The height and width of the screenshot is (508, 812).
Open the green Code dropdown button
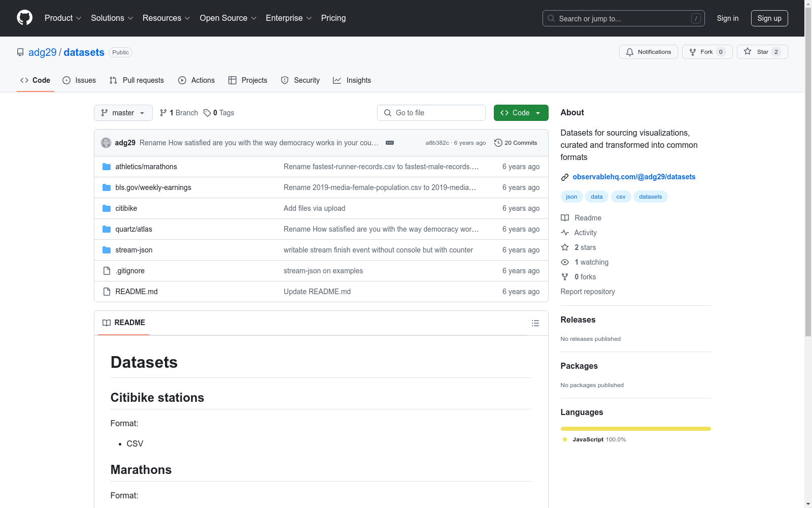[521, 113]
